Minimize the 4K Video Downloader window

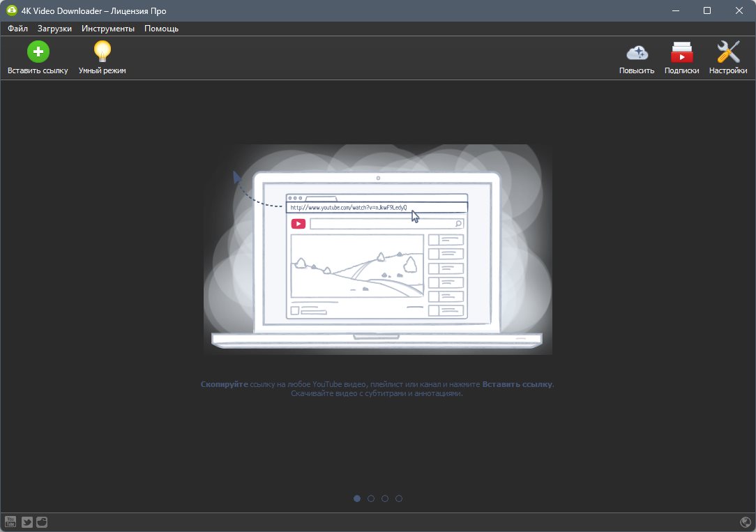[x=676, y=10]
